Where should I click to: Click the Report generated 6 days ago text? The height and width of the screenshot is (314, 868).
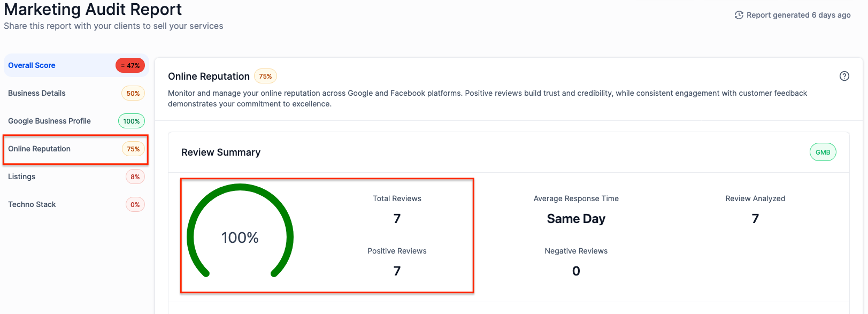tap(798, 15)
